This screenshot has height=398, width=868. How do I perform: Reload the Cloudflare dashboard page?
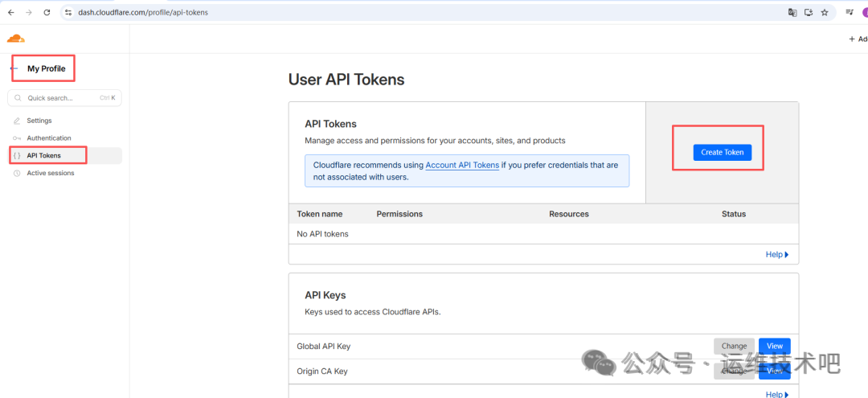(x=47, y=12)
